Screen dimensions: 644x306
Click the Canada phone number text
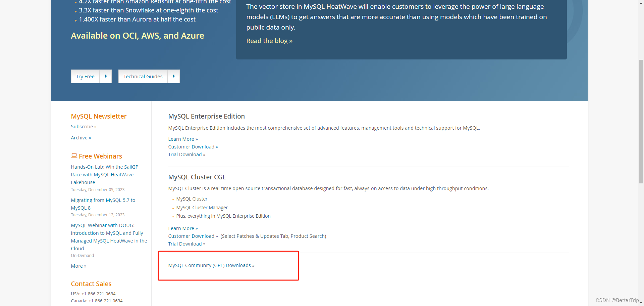[x=97, y=301]
